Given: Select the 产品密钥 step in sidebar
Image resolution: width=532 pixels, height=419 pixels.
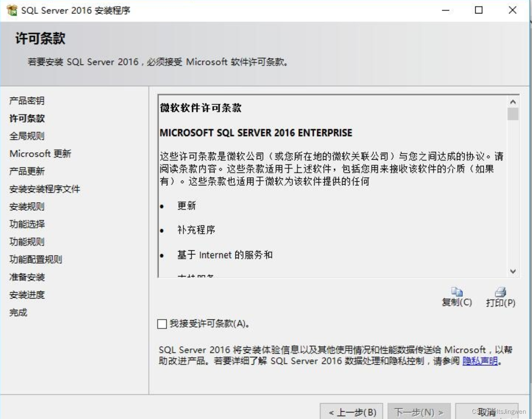Looking at the screenshot, I should 27,101.
